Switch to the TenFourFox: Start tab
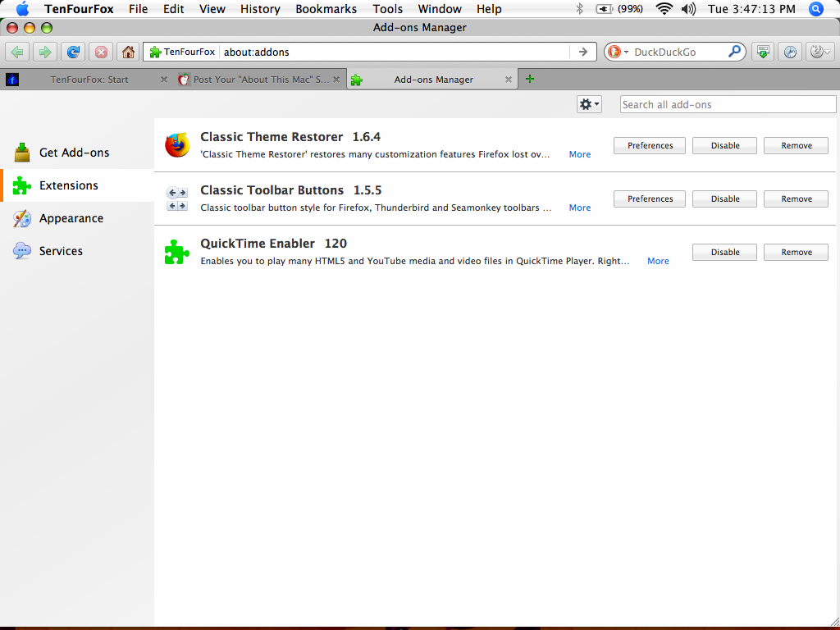The width and height of the screenshot is (840, 630). [85, 80]
